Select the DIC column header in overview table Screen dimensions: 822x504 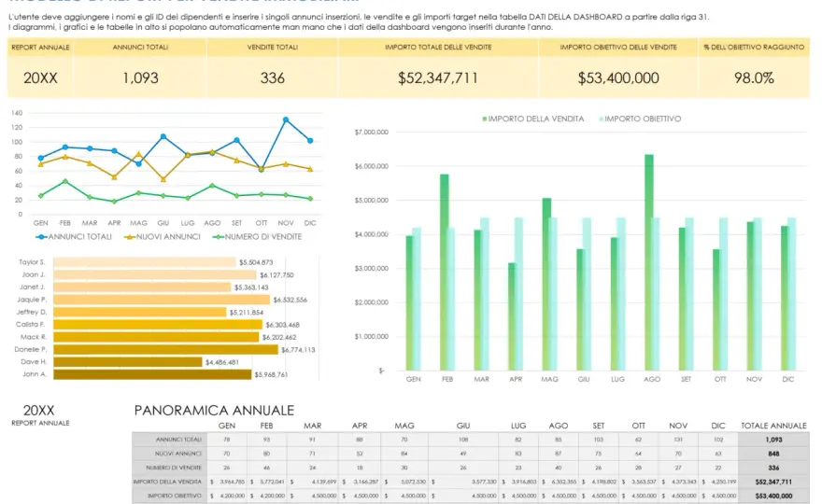pos(718,426)
